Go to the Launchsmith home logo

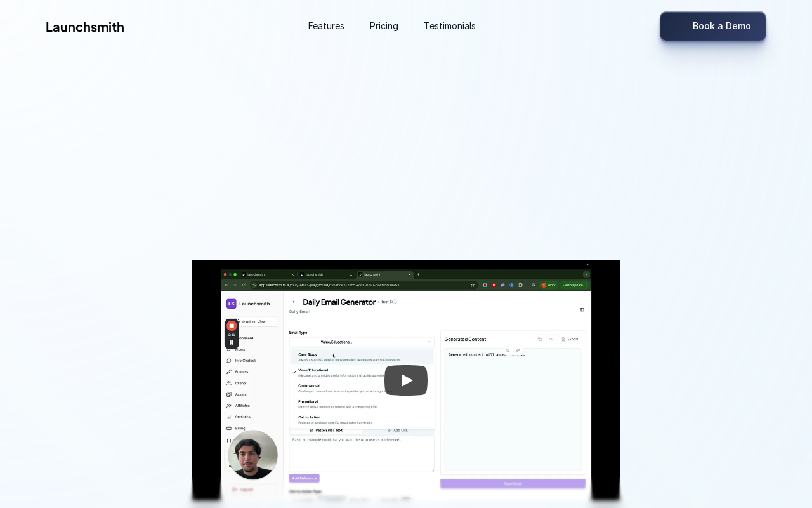pos(85,27)
